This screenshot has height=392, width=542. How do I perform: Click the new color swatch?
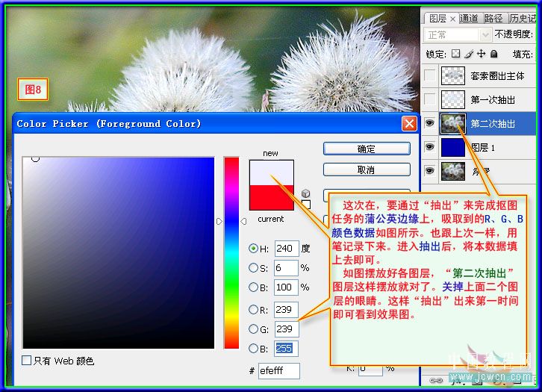(x=271, y=172)
